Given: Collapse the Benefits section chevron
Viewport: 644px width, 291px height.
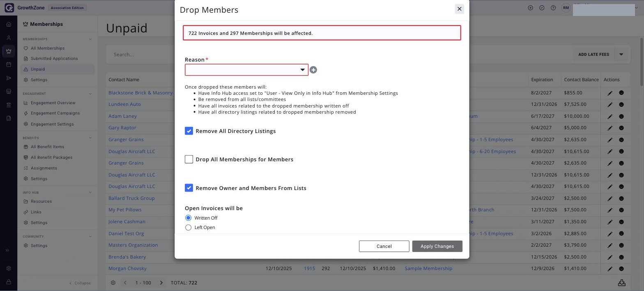Looking at the screenshot, I should point(90,138).
